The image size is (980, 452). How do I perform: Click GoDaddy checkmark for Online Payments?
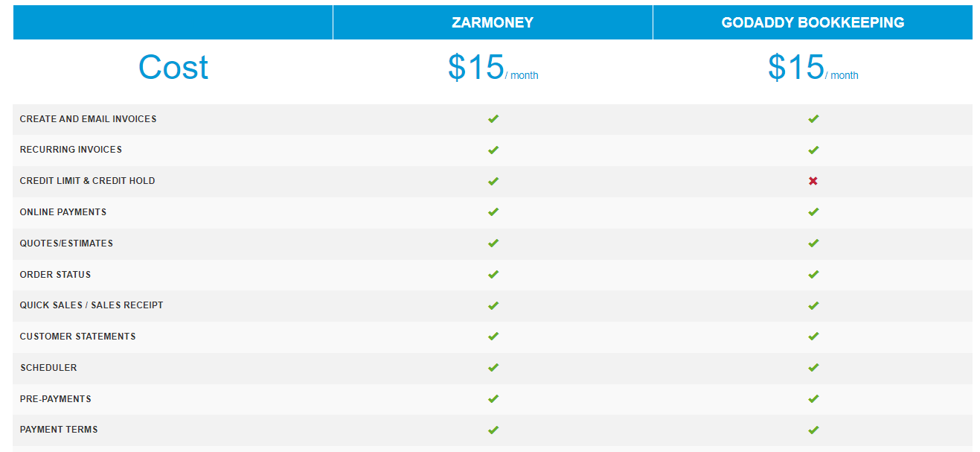pyautogui.click(x=813, y=212)
